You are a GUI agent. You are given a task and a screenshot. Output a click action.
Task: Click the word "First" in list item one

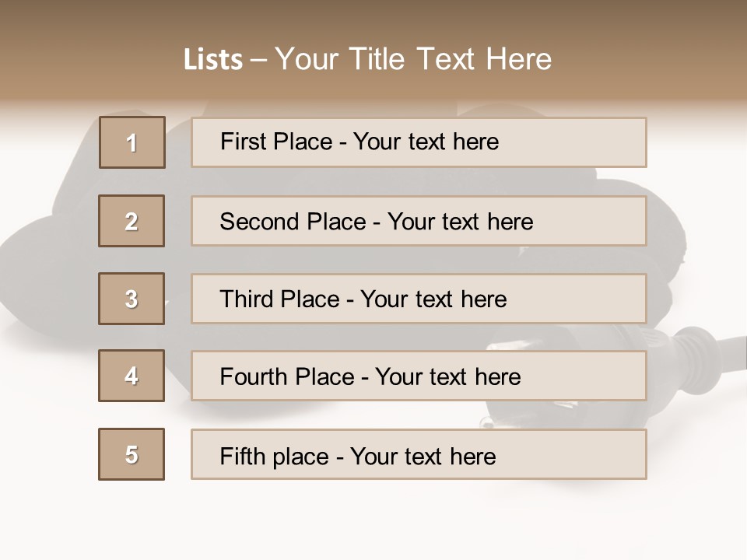(243, 142)
